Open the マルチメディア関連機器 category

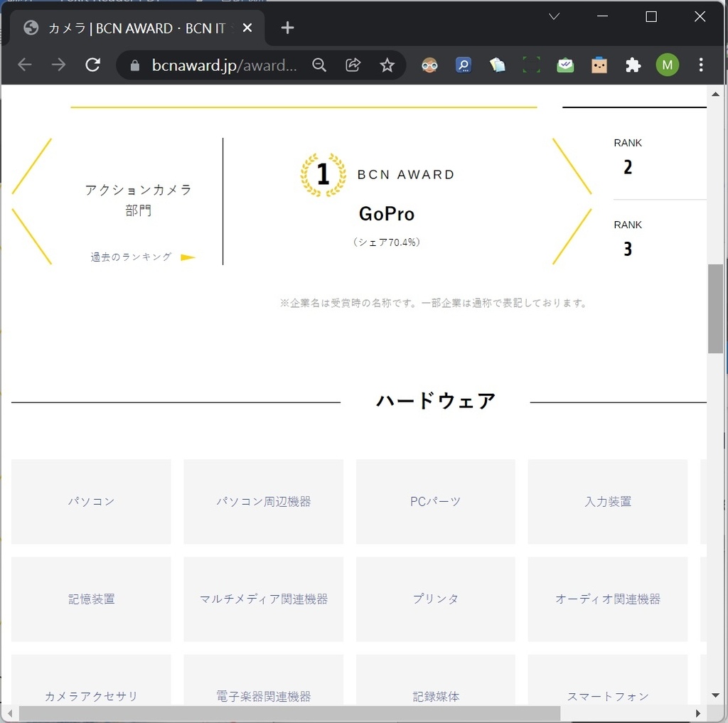click(x=263, y=599)
